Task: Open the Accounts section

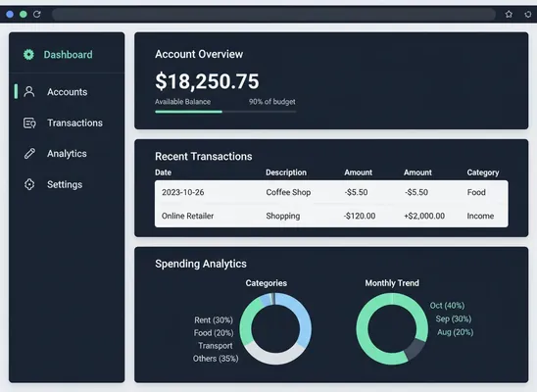Action: click(67, 92)
